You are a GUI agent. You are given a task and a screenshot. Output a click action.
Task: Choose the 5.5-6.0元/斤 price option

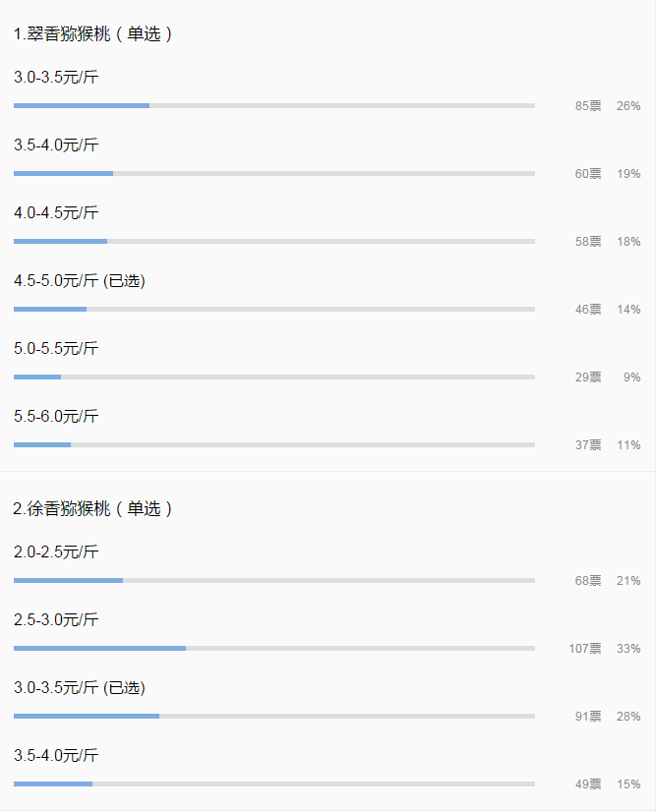click(x=56, y=416)
